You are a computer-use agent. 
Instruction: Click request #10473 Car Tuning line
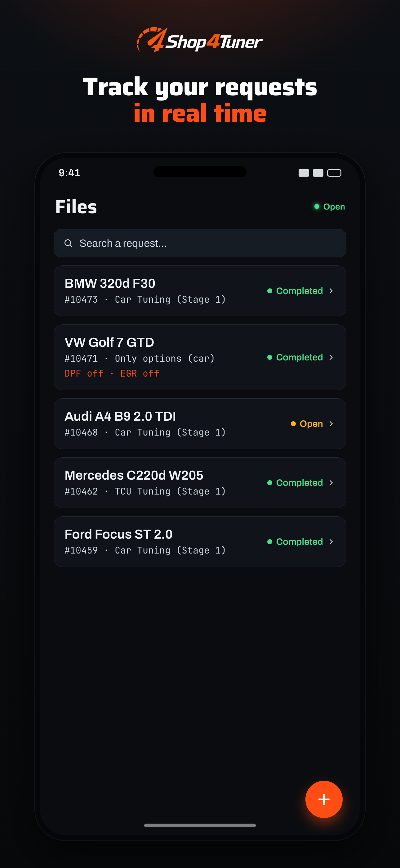click(145, 300)
